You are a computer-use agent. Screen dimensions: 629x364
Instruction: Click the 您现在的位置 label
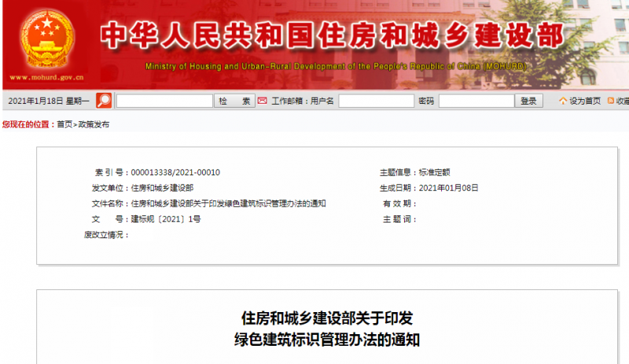(x=28, y=124)
